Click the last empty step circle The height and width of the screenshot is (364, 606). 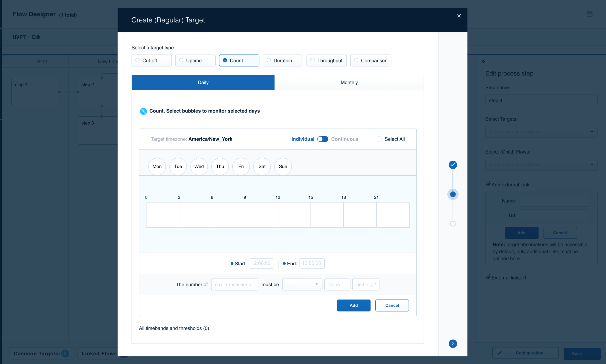click(x=453, y=223)
